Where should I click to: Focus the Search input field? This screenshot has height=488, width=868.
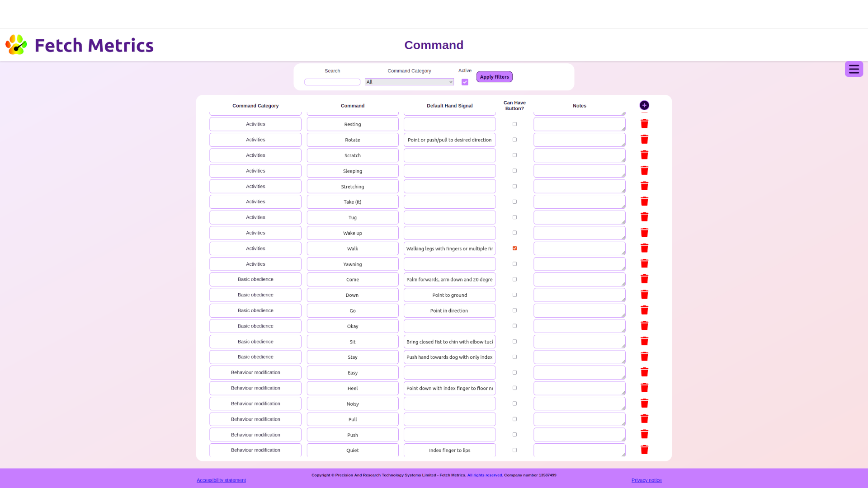(332, 82)
